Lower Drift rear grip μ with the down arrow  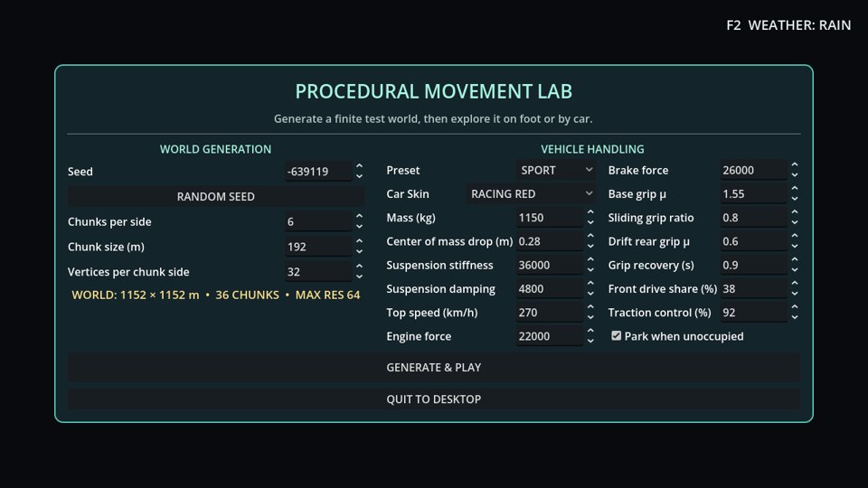(795, 247)
